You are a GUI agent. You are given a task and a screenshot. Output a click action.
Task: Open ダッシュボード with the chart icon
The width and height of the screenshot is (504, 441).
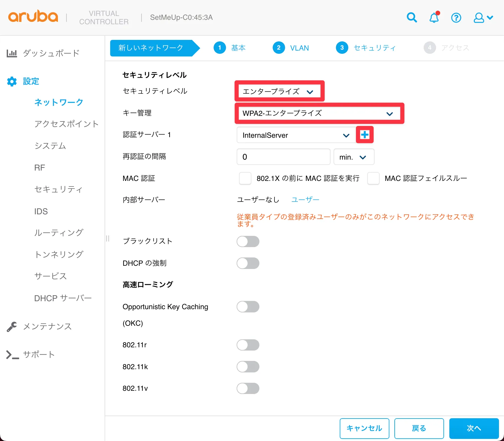[x=12, y=53]
